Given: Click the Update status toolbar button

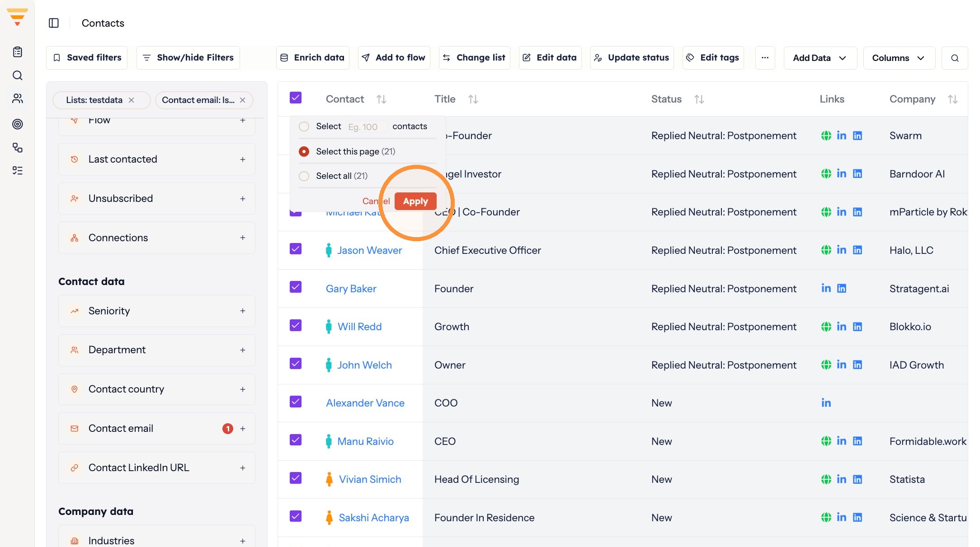Looking at the screenshot, I should [632, 58].
